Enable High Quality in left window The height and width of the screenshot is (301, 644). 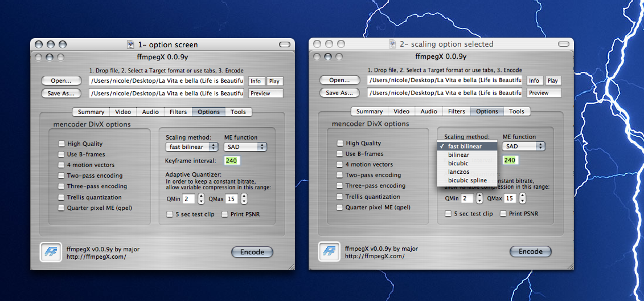pyautogui.click(x=61, y=144)
